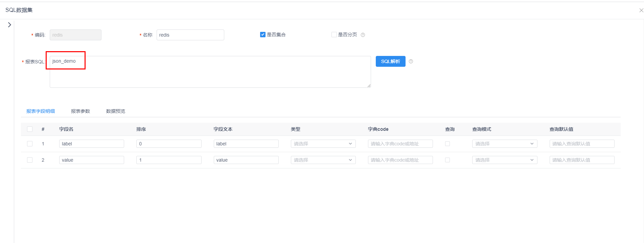Open help icon next to 是否分页

pyautogui.click(x=363, y=35)
